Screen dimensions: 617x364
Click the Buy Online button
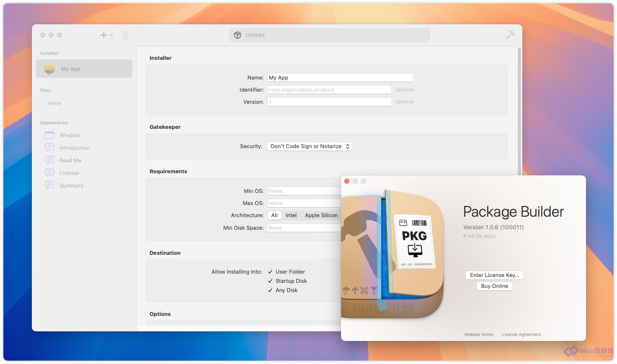pos(495,286)
